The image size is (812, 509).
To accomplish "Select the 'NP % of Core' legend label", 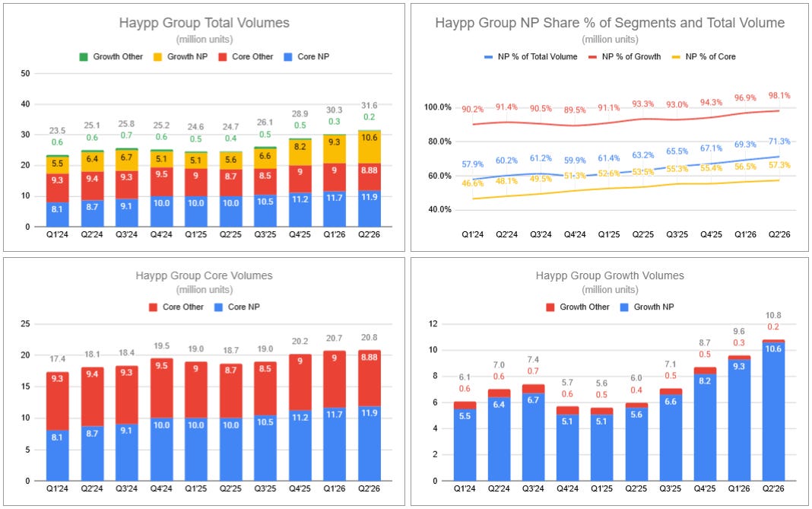I will (710, 57).
